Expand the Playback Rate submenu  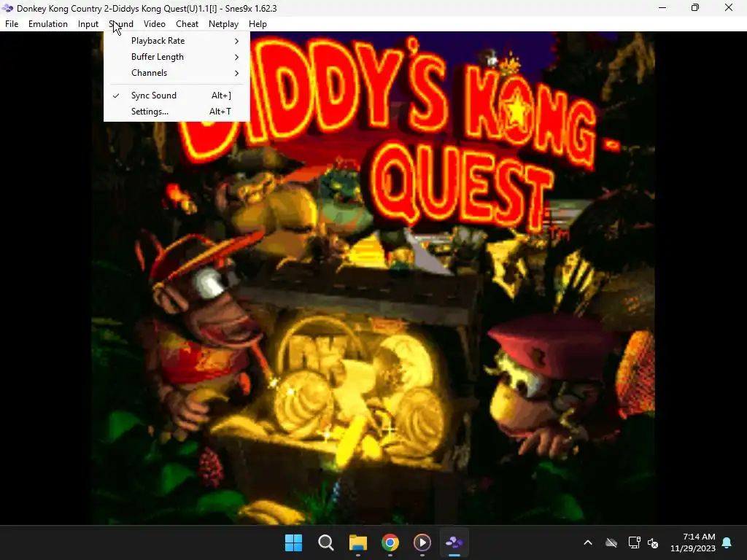177,41
